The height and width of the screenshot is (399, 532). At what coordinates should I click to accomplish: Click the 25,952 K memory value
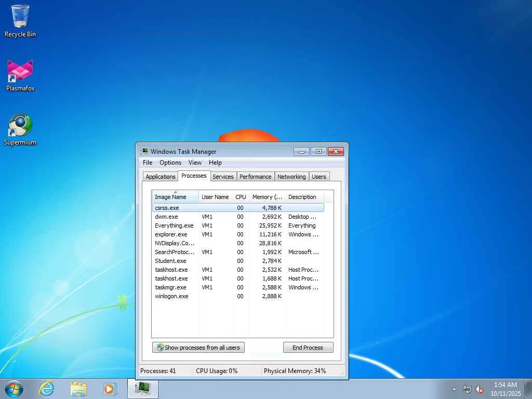pos(270,225)
